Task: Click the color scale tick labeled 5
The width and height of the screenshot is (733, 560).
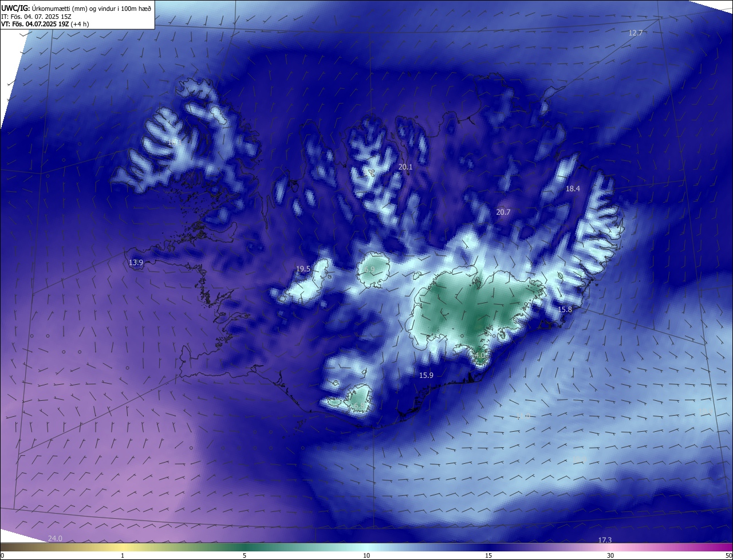Action: [x=245, y=555]
